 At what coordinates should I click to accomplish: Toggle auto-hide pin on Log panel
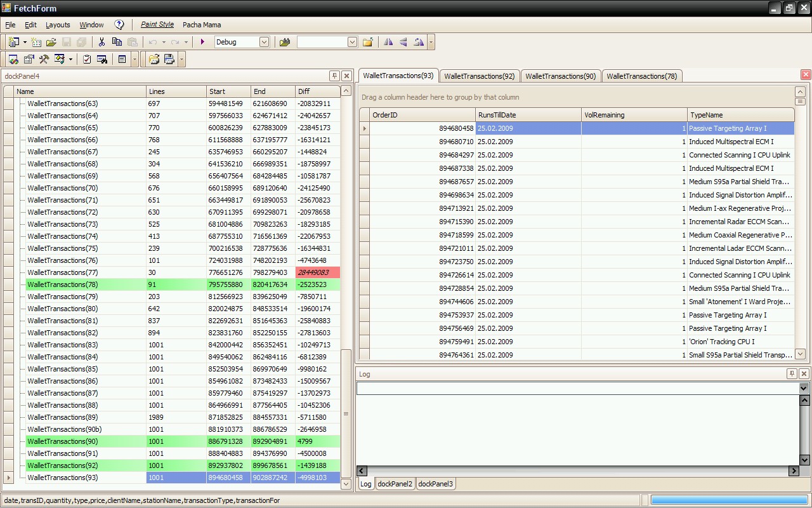pos(792,373)
